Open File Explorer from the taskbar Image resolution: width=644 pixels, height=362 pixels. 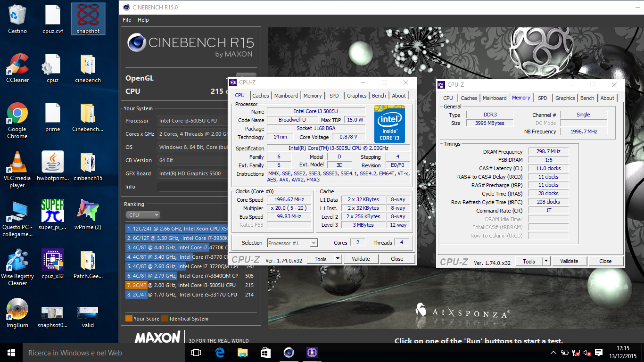point(242,353)
